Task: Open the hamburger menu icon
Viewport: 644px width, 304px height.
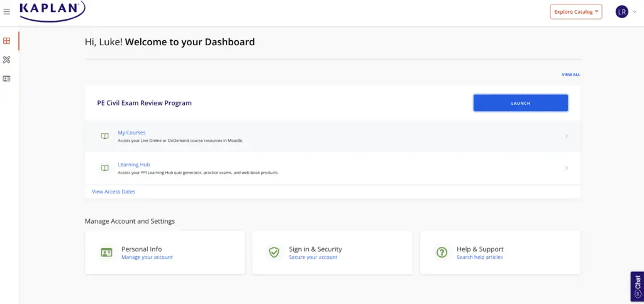Action: [x=6, y=12]
